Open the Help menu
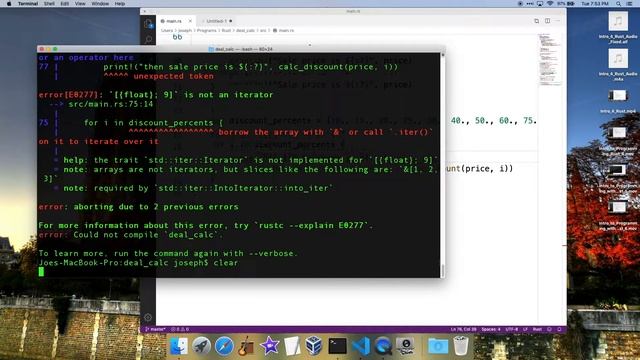This screenshot has height=360, width=640. 120,4
